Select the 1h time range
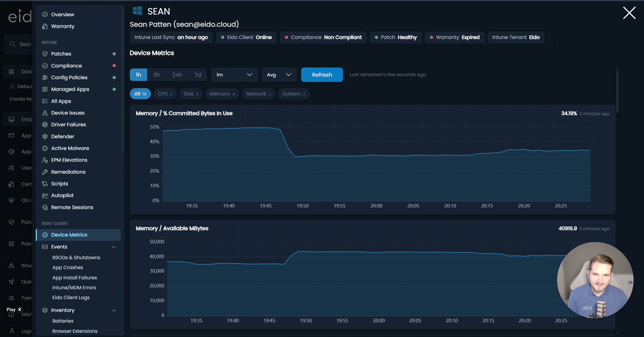This screenshot has width=644, height=337. coord(138,75)
